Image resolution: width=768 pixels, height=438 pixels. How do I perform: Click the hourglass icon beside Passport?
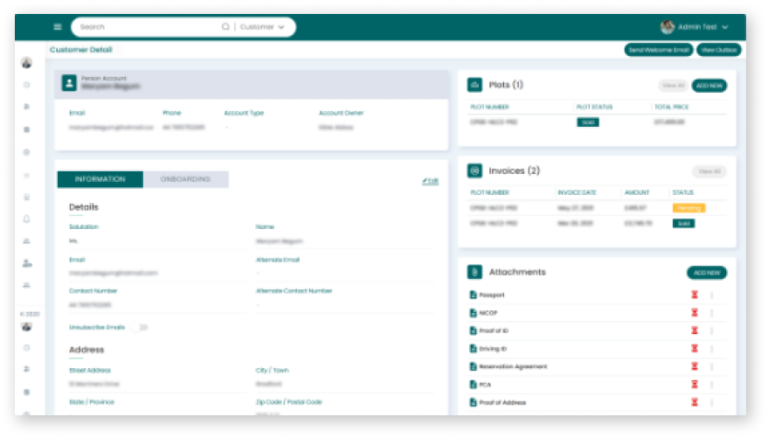(694, 295)
